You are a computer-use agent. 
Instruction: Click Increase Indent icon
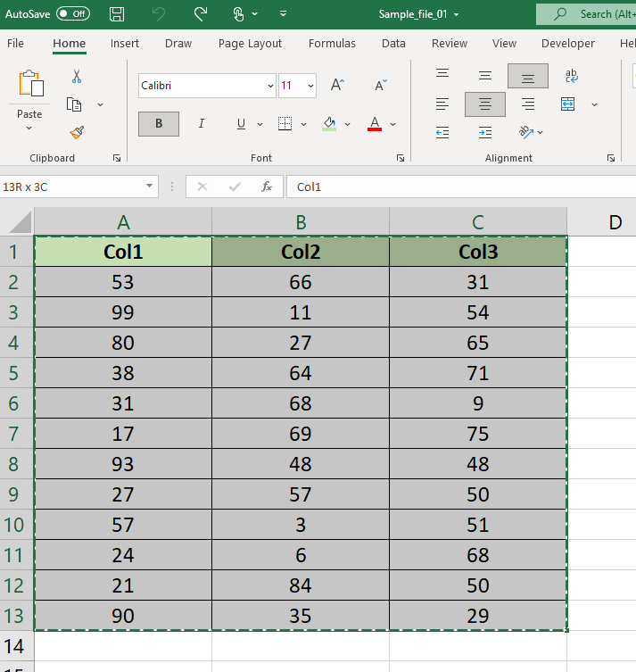click(x=485, y=132)
